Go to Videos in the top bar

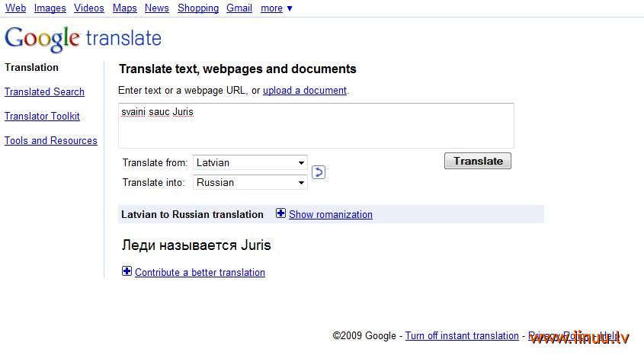click(x=89, y=8)
